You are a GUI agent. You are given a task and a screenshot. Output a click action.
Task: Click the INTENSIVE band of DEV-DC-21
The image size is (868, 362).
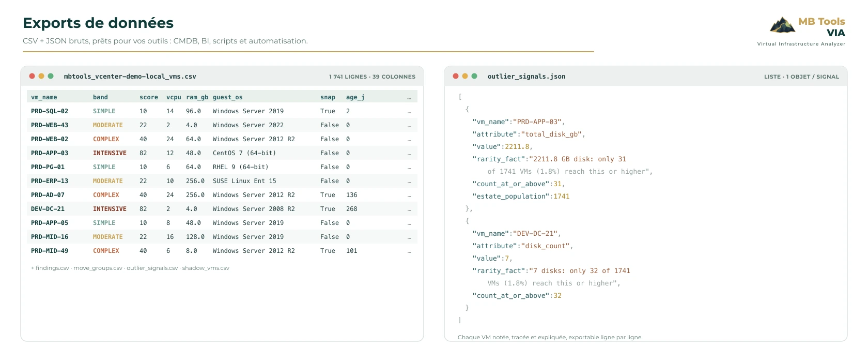click(110, 209)
